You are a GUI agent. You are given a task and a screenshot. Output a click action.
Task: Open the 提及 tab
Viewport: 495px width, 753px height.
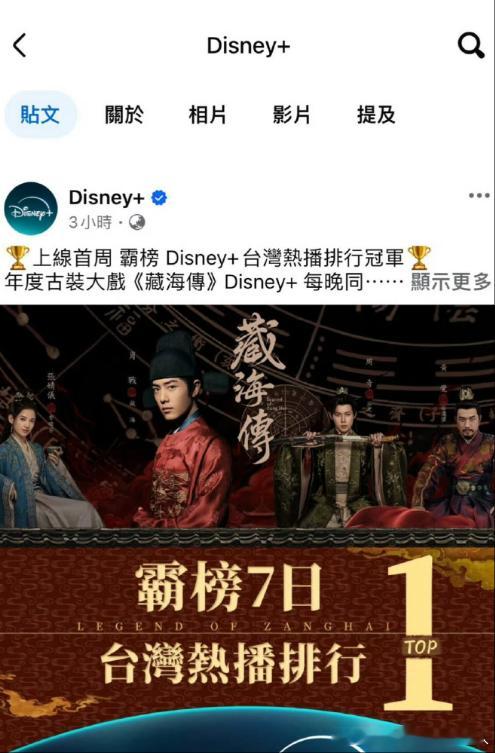[376, 115]
